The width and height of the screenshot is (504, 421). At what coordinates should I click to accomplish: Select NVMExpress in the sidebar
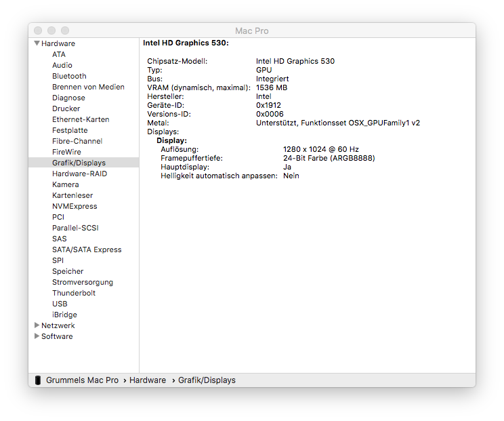click(75, 206)
